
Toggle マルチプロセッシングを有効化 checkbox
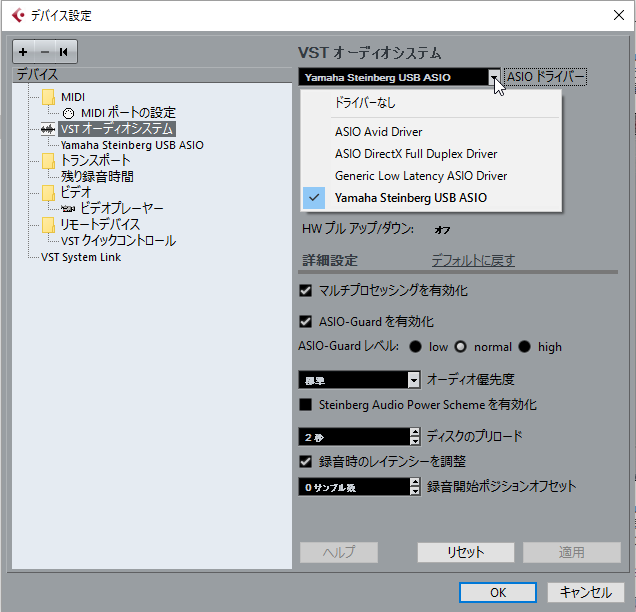point(306,291)
